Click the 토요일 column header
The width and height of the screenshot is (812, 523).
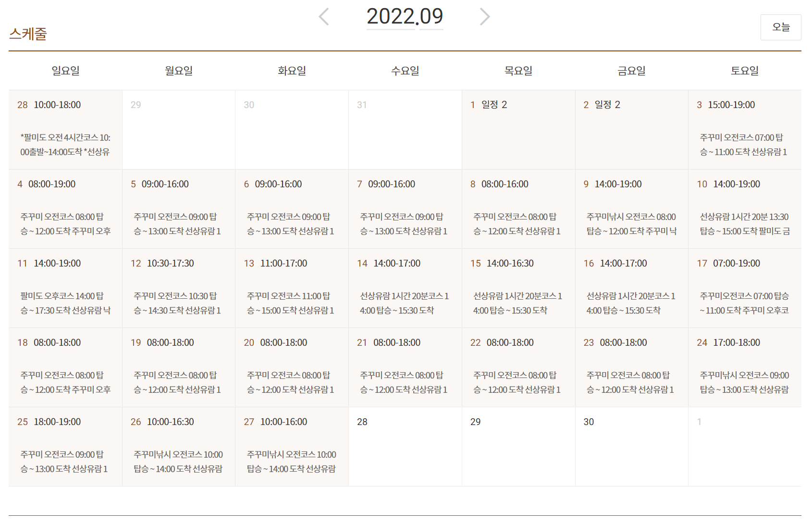[x=745, y=71]
